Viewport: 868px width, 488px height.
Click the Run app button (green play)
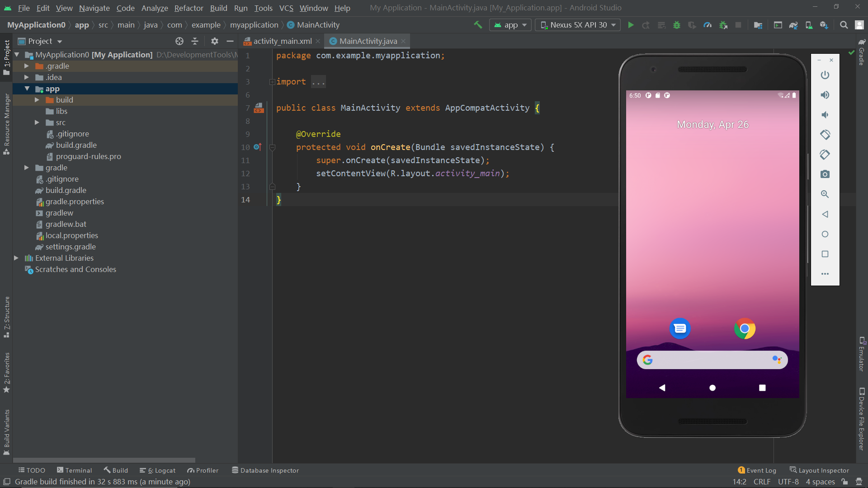[631, 25]
